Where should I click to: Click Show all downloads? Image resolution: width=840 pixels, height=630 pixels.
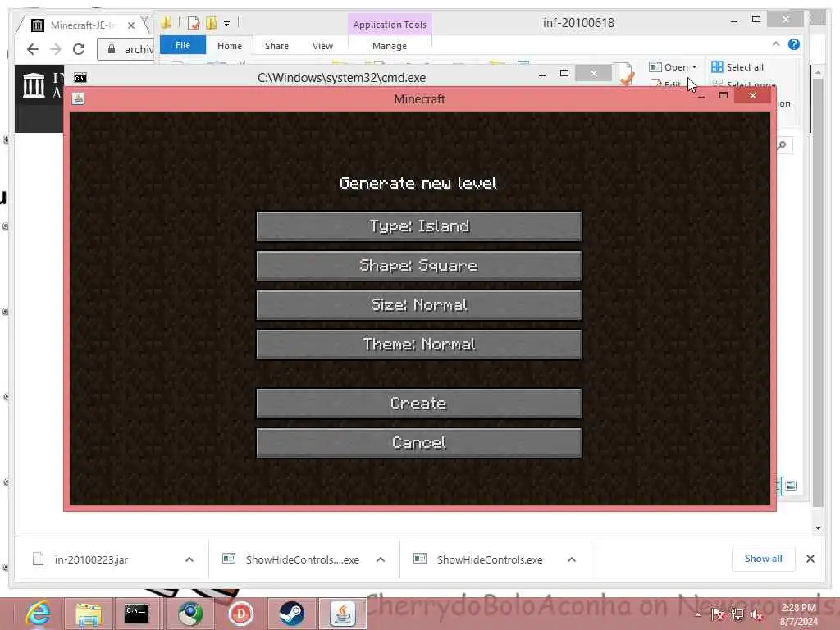pyautogui.click(x=764, y=559)
